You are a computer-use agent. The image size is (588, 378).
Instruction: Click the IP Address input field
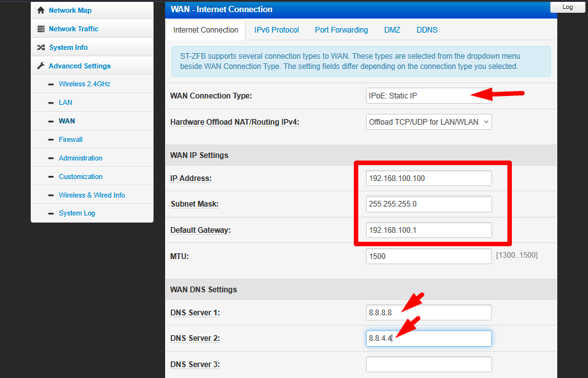pyautogui.click(x=429, y=178)
